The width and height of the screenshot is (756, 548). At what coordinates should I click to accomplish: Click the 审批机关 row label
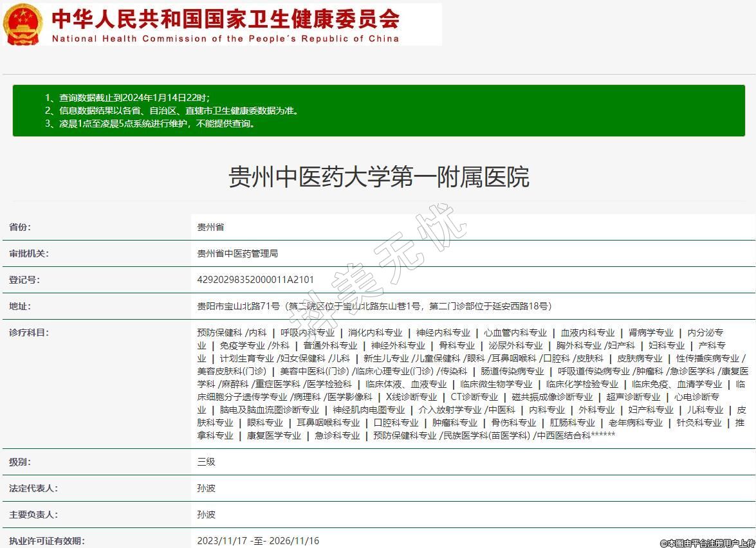pyautogui.click(x=29, y=253)
